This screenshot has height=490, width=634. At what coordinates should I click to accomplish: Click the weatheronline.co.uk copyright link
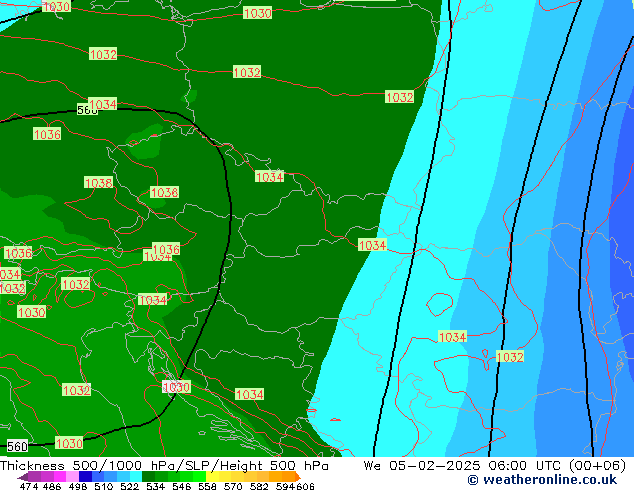pos(542,480)
